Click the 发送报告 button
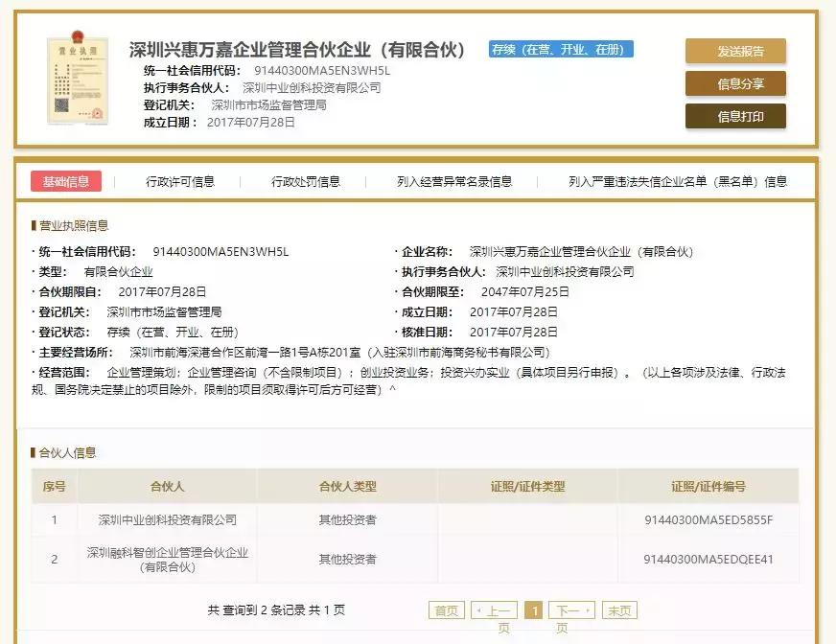This screenshot has height=644, width=836. [734, 52]
